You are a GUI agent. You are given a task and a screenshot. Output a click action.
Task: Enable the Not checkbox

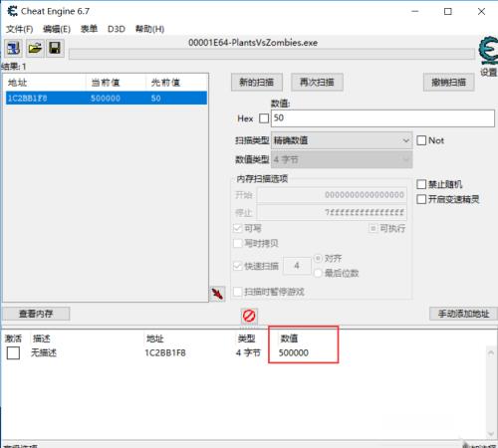421,140
